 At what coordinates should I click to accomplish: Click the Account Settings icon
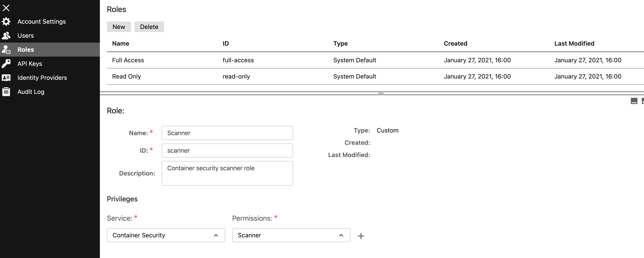tap(6, 21)
